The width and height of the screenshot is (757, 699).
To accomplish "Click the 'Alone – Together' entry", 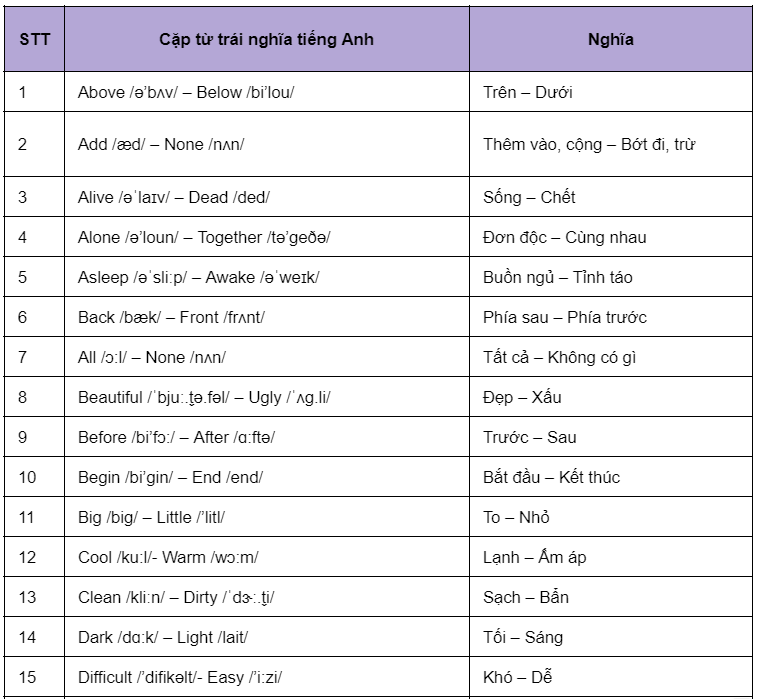I will pos(204,237).
